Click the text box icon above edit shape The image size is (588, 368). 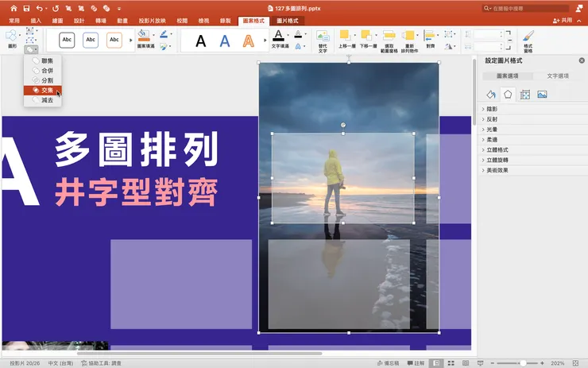[x=29, y=31]
